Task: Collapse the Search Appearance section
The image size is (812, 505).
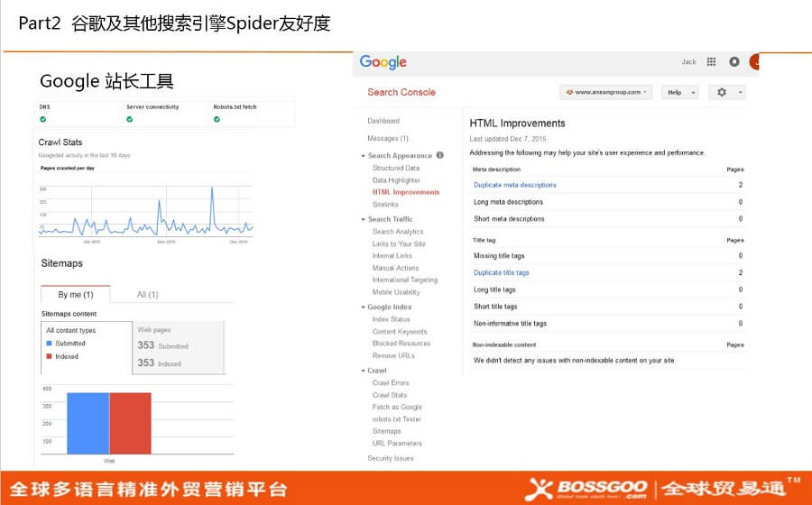Action: (x=363, y=156)
